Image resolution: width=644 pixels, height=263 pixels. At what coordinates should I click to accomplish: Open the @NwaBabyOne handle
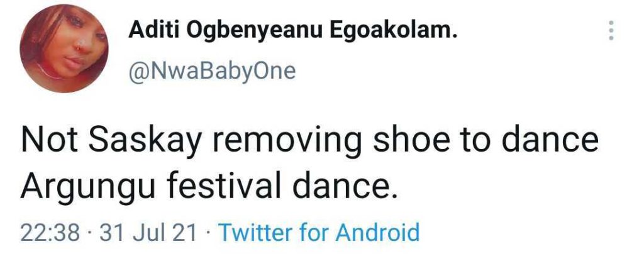coord(212,70)
